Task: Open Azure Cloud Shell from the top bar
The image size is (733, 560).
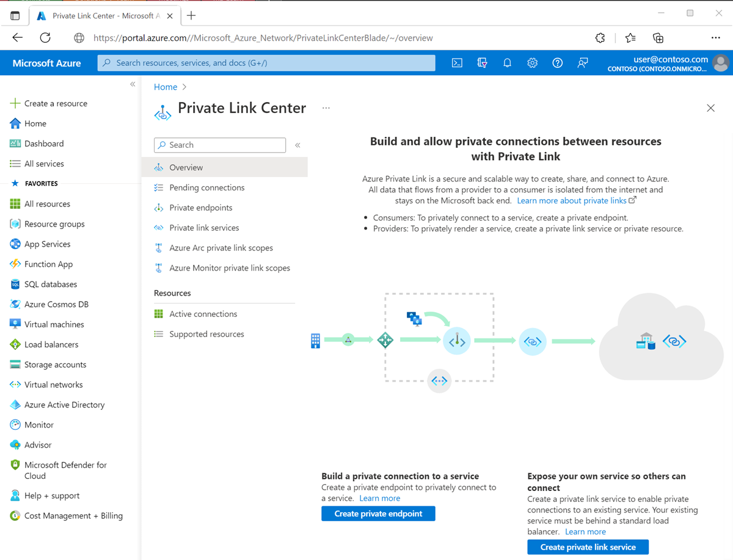Action: pos(457,62)
